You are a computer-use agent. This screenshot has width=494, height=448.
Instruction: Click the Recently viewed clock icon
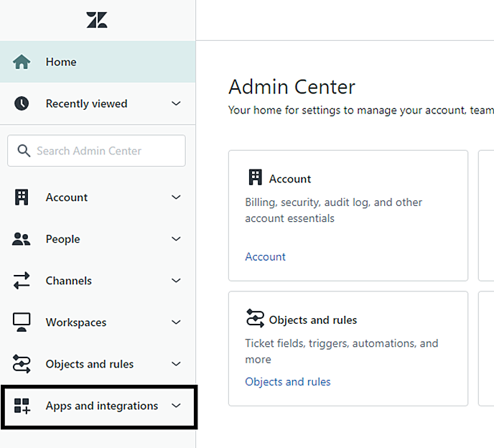click(x=22, y=104)
